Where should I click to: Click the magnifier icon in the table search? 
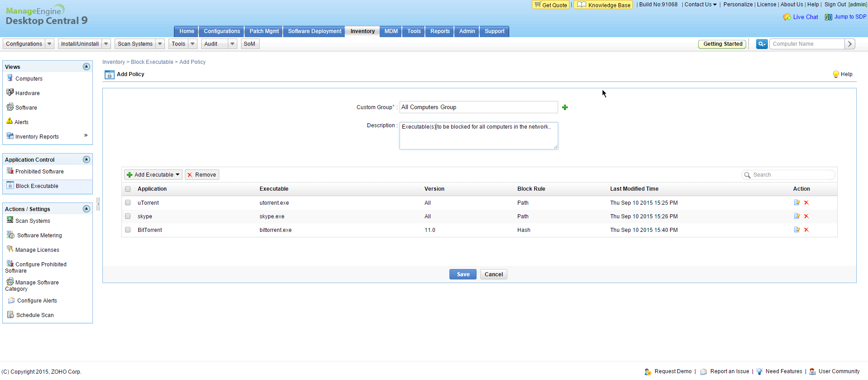coord(747,175)
